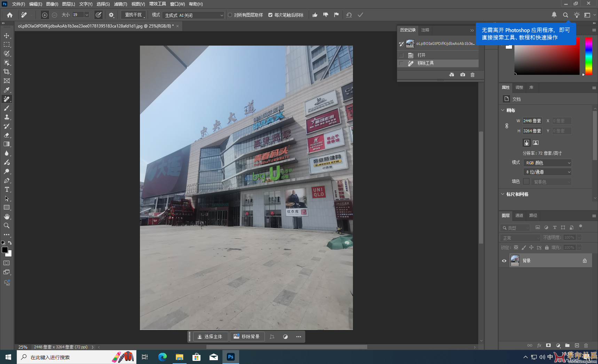Click the hue spectrum slider

pyautogui.click(x=589, y=56)
